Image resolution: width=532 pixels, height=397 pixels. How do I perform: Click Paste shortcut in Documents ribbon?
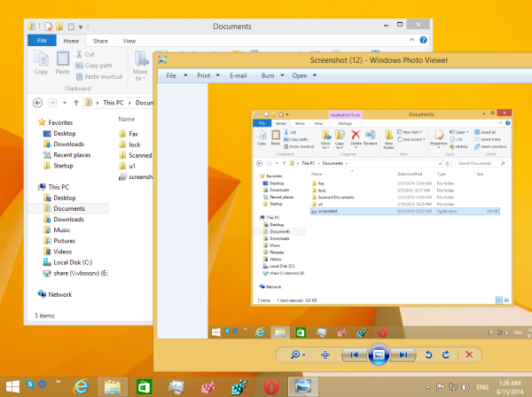(99, 76)
